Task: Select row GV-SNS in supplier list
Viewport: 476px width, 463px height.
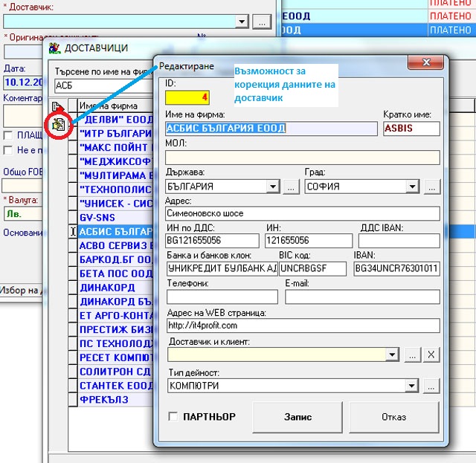Action: pyautogui.click(x=116, y=218)
